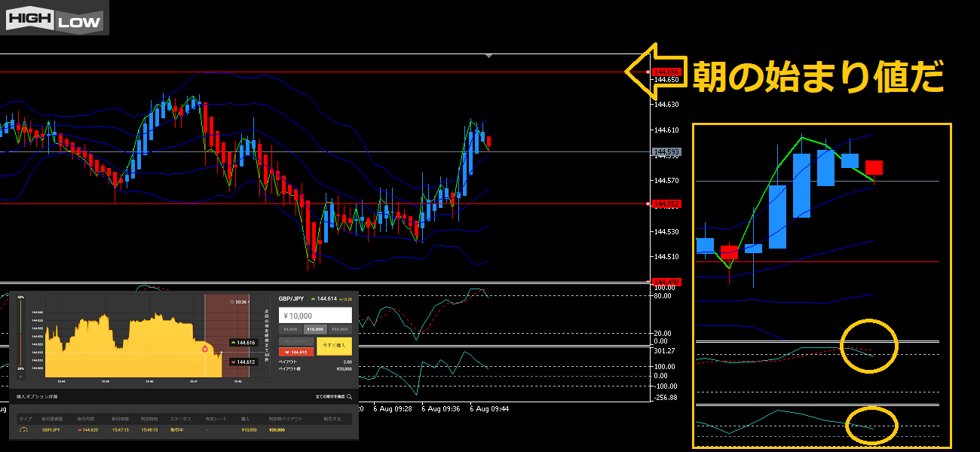Image resolution: width=980 pixels, height=452 pixels.
Task: Select the ¥10,000 preset amount
Action: (x=314, y=329)
